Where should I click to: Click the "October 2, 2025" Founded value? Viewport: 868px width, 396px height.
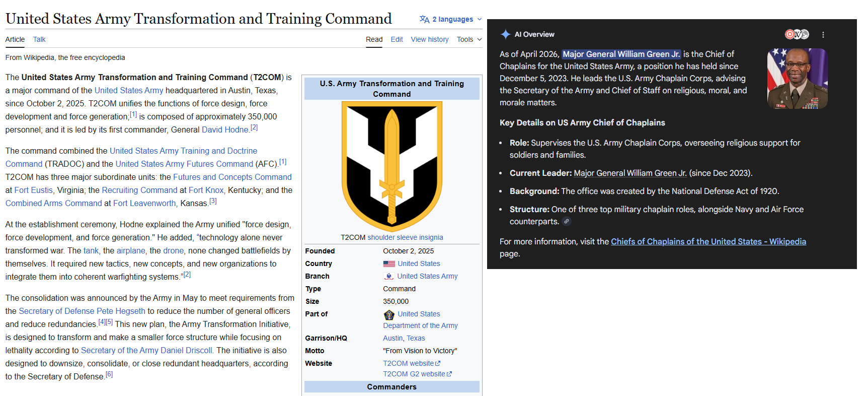point(409,251)
